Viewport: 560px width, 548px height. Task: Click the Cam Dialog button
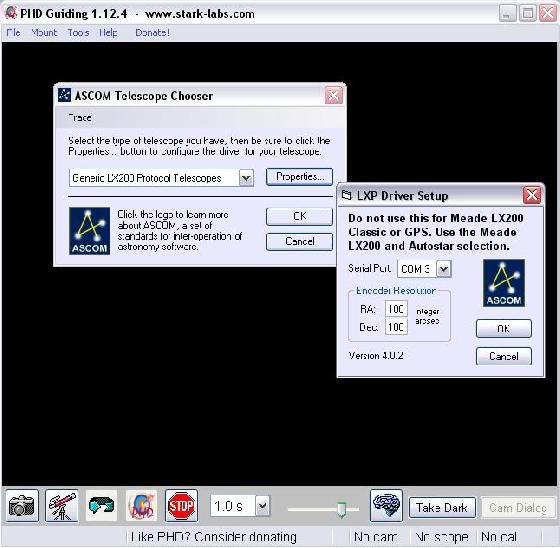(518, 508)
